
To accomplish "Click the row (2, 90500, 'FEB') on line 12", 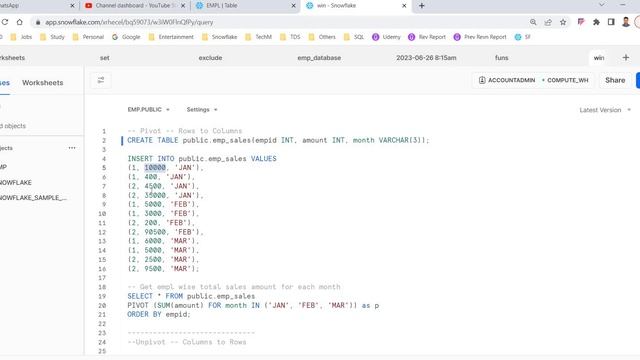I will (165, 232).
